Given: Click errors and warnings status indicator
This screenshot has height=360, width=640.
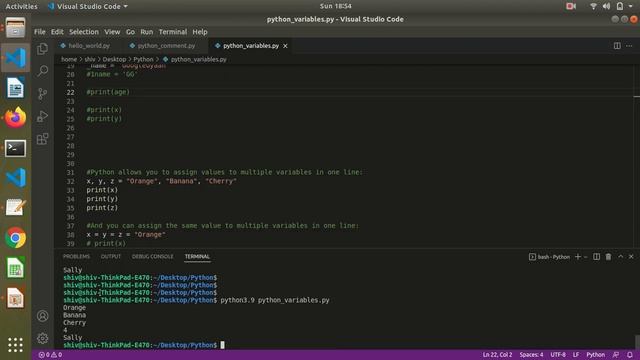Looking at the screenshot, I should [x=50, y=355].
